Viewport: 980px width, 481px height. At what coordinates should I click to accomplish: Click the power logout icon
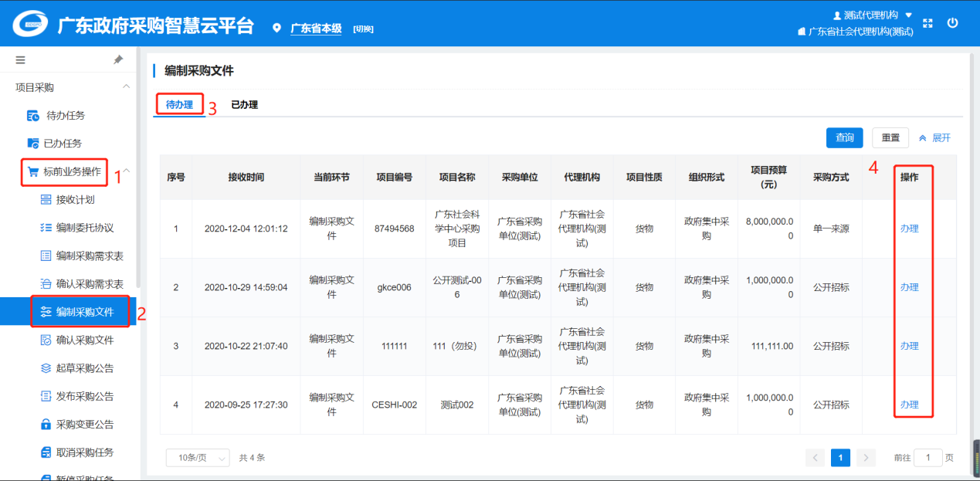952,23
